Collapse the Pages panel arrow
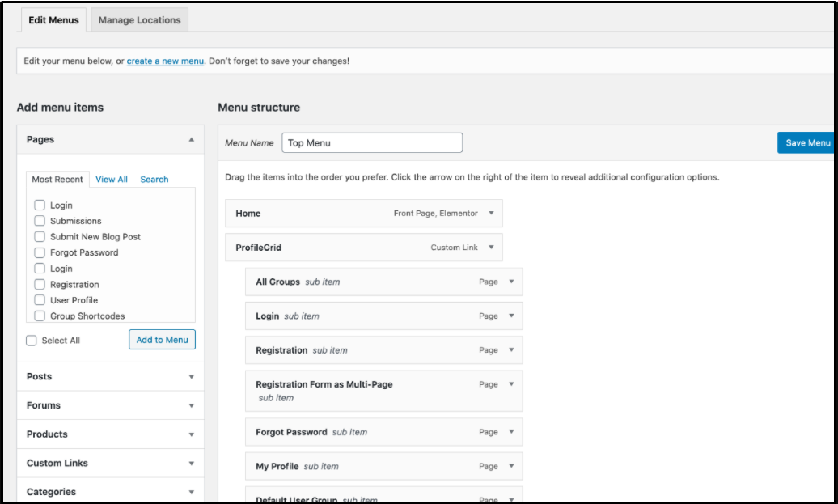The height and width of the screenshot is (504, 838). [x=192, y=139]
